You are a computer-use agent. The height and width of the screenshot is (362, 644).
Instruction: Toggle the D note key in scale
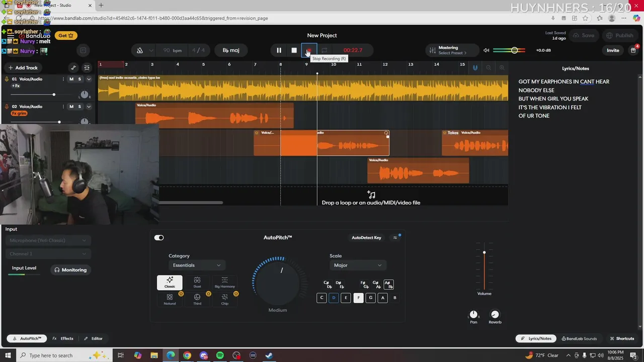tap(334, 298)
